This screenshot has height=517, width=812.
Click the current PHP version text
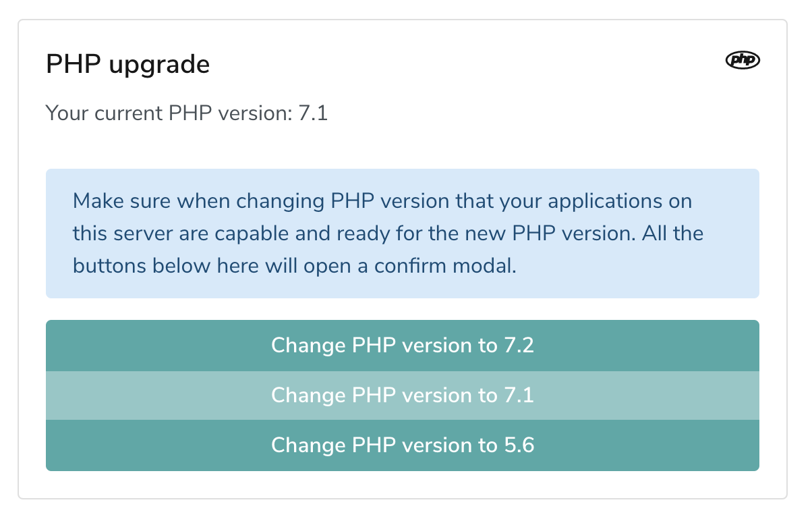pyautogui.click(x=187, y=113)
